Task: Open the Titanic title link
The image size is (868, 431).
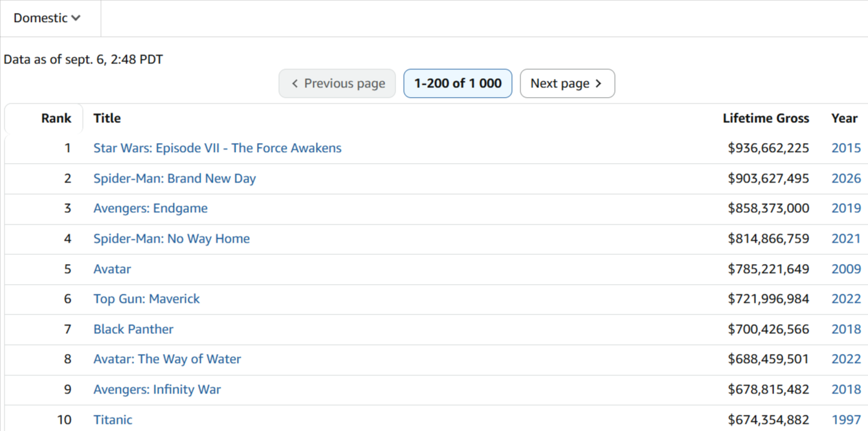Action: (113, 420)
